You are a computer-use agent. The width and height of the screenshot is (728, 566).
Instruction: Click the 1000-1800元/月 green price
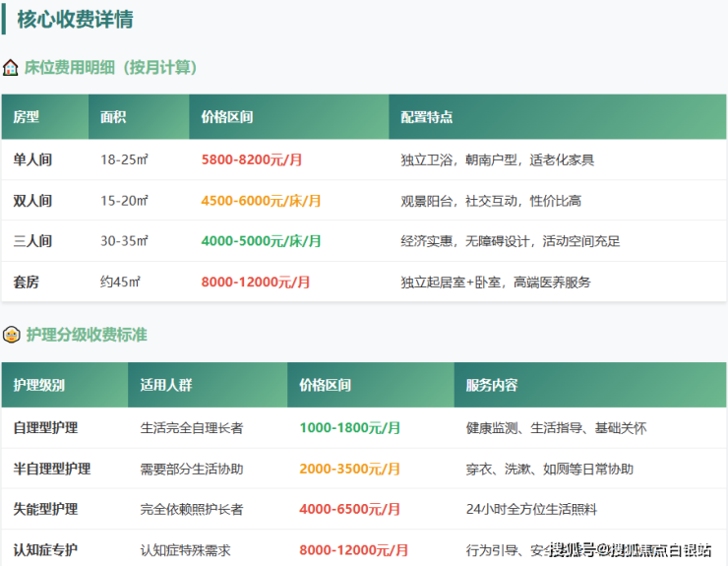(x=349, y=428)
